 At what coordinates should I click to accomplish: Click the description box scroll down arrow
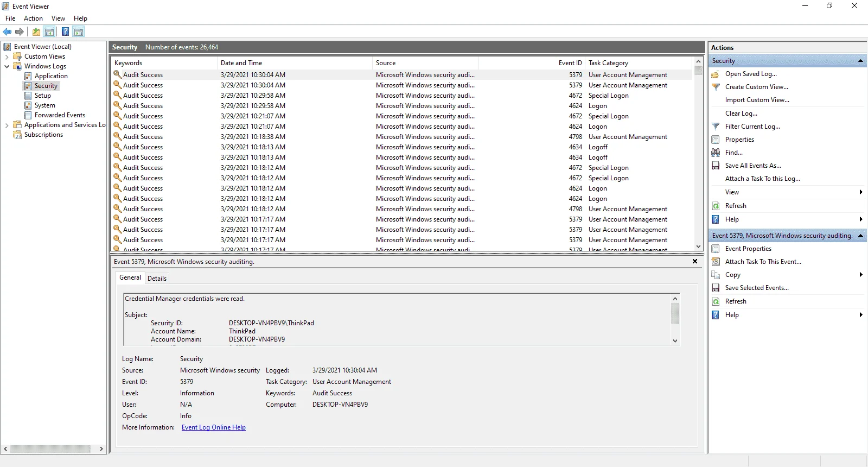click(675, 341)
